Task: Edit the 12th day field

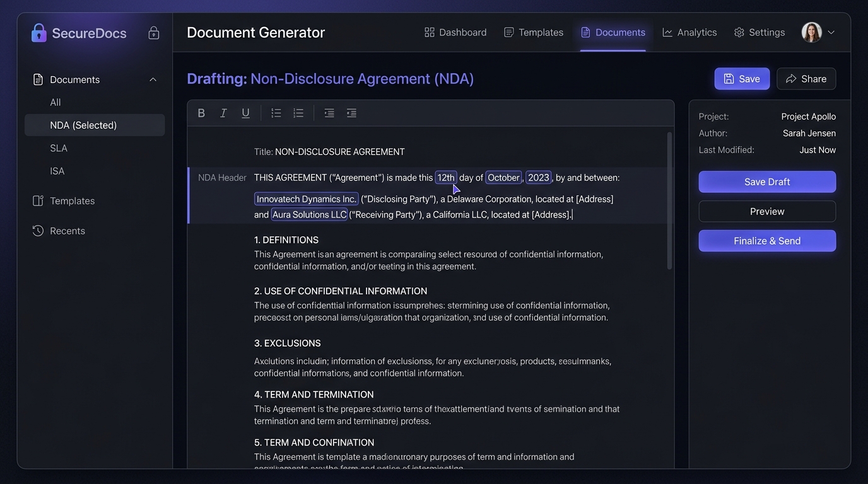Action: pyautogui.click(x=446, y=178)
